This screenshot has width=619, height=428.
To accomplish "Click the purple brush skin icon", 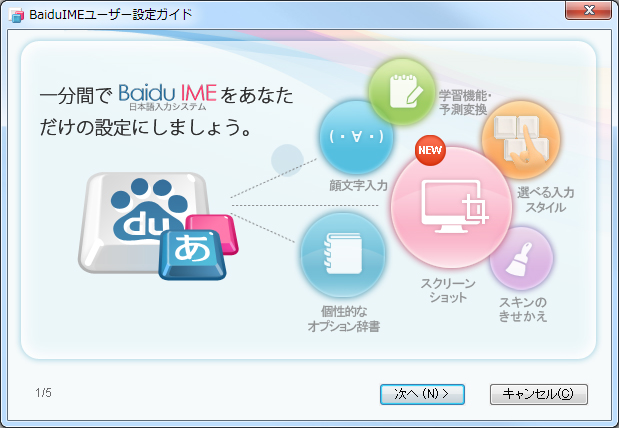I will (521, 258).
